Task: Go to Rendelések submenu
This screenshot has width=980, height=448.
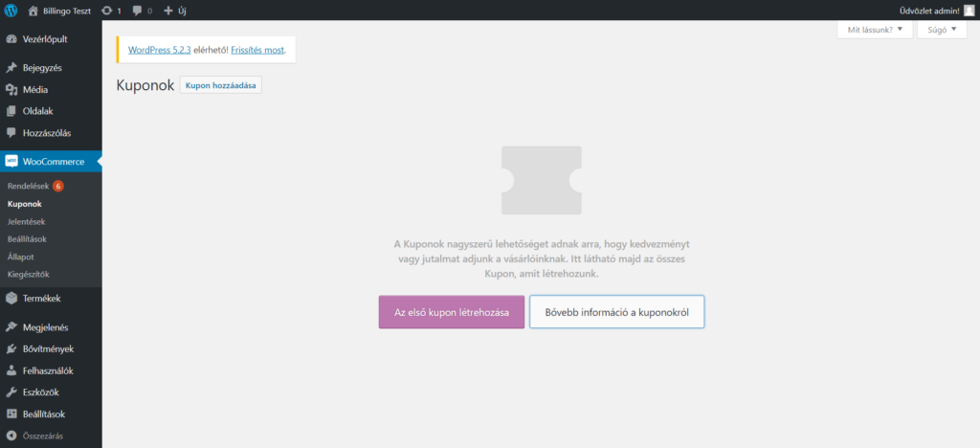Action: coord(28,187)
